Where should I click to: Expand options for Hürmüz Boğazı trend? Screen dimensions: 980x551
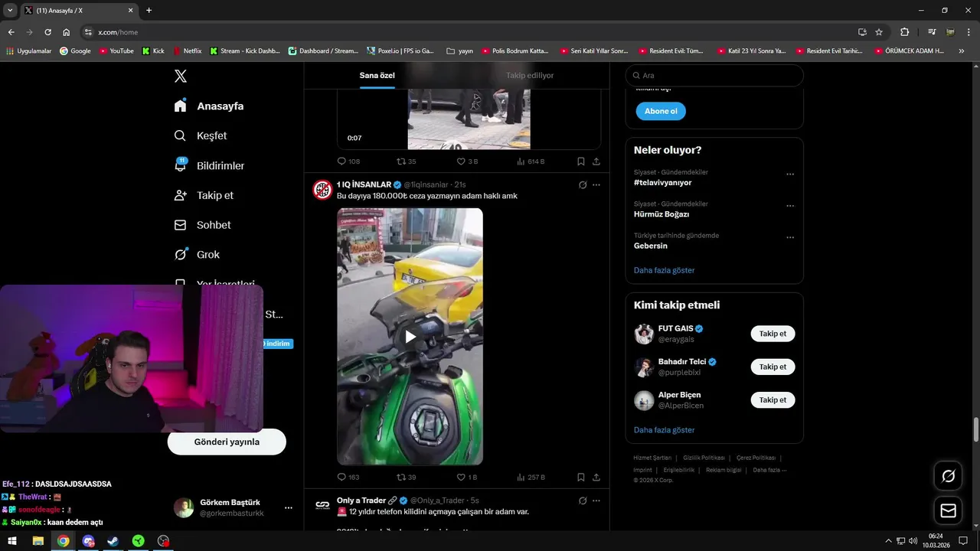pyautogui.click(x=790, y=207)
